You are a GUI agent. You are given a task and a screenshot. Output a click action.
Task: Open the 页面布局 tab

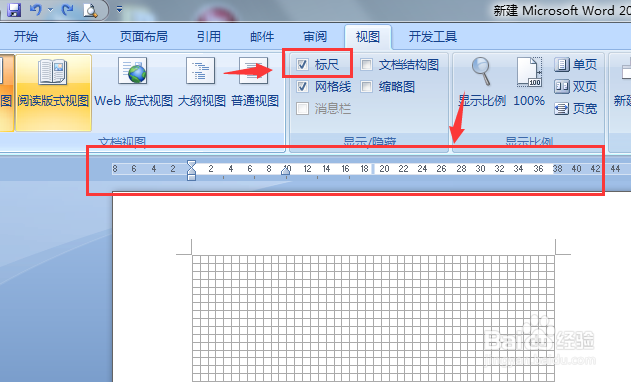144,37
